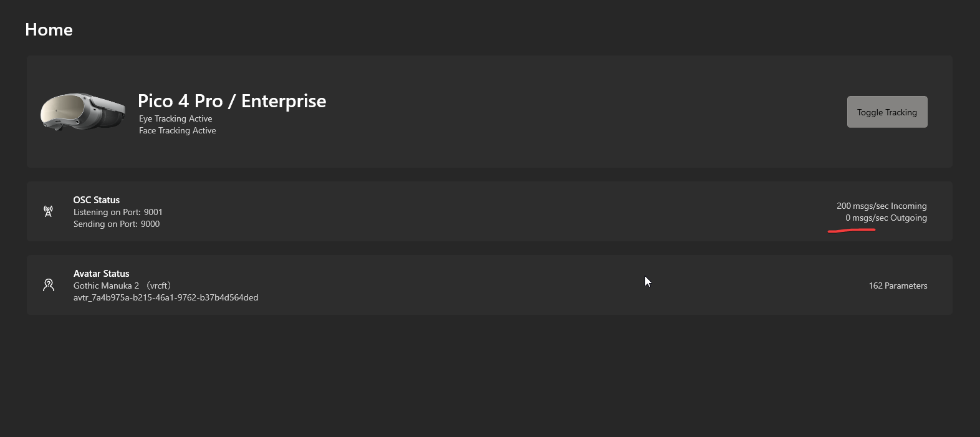
Task: Click the OSC antenna status icon
Action: [x=48, y=211]
